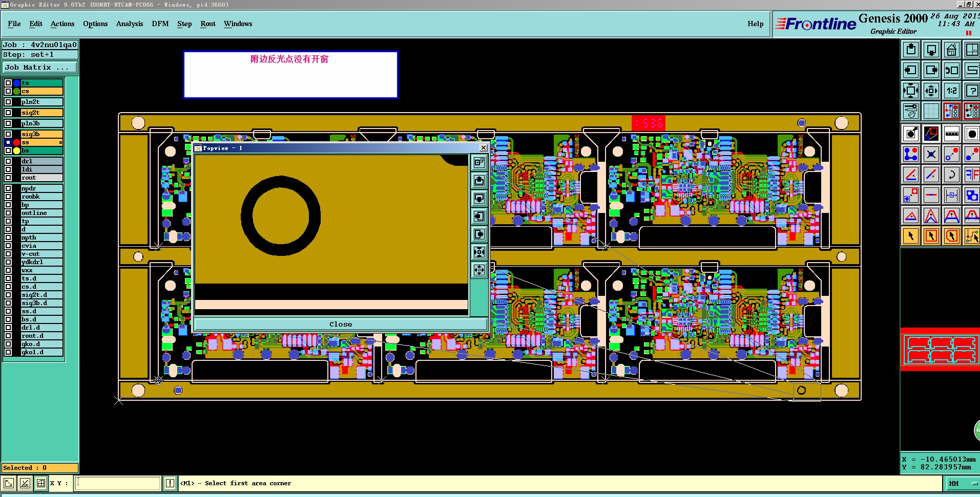
Task: Click the mirror features F icon
Action: [x=972, y=175]
